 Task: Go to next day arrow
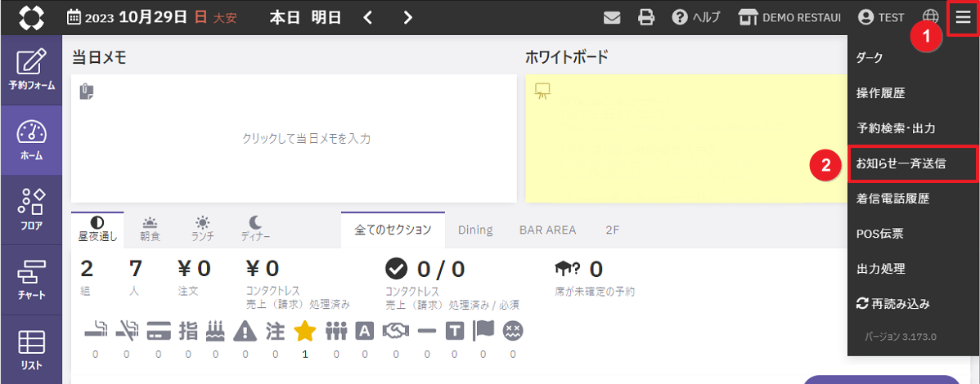pos(407,17)
